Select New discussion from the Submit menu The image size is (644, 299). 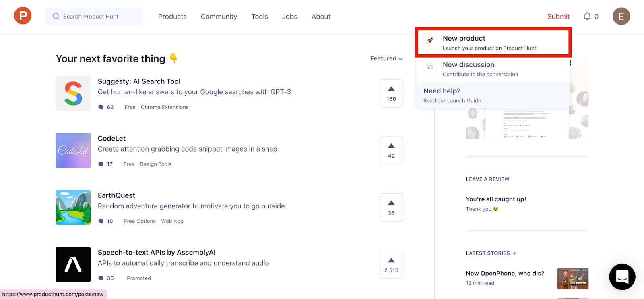coord(493,69)
